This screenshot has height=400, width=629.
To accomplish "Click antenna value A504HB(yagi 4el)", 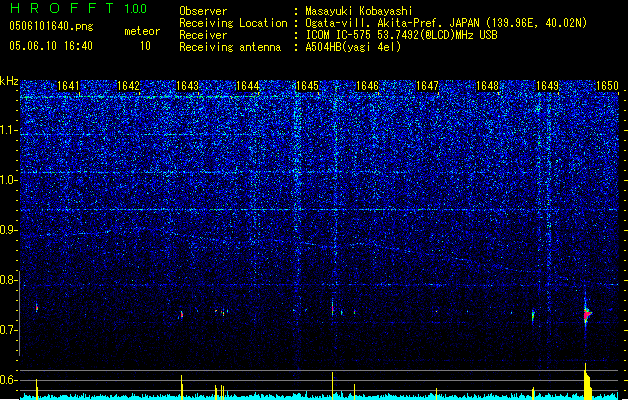I will (x=353, y=47).
